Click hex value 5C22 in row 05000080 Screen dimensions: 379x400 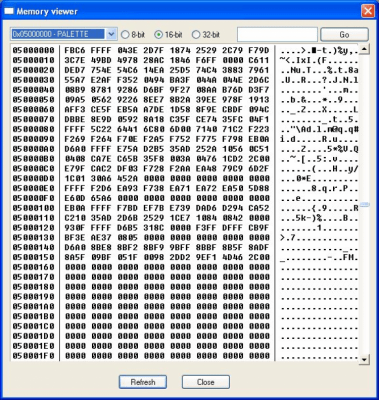point(101,129)
